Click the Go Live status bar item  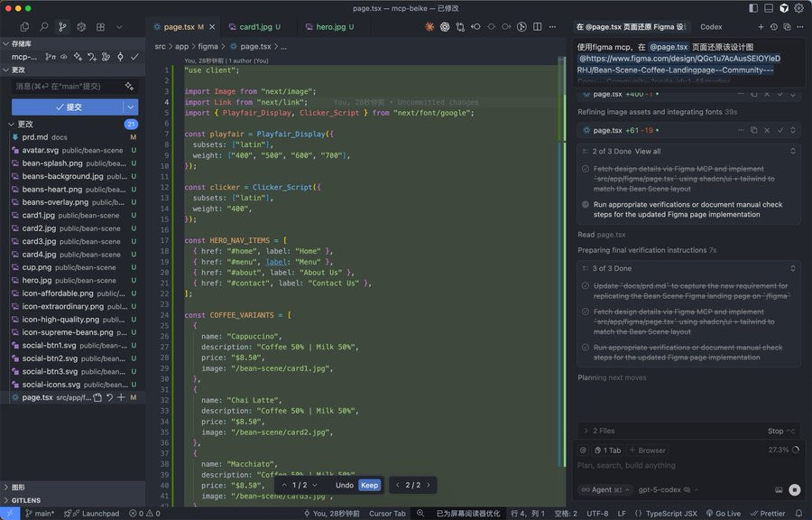pyautogui.click(x=723, y=513)
